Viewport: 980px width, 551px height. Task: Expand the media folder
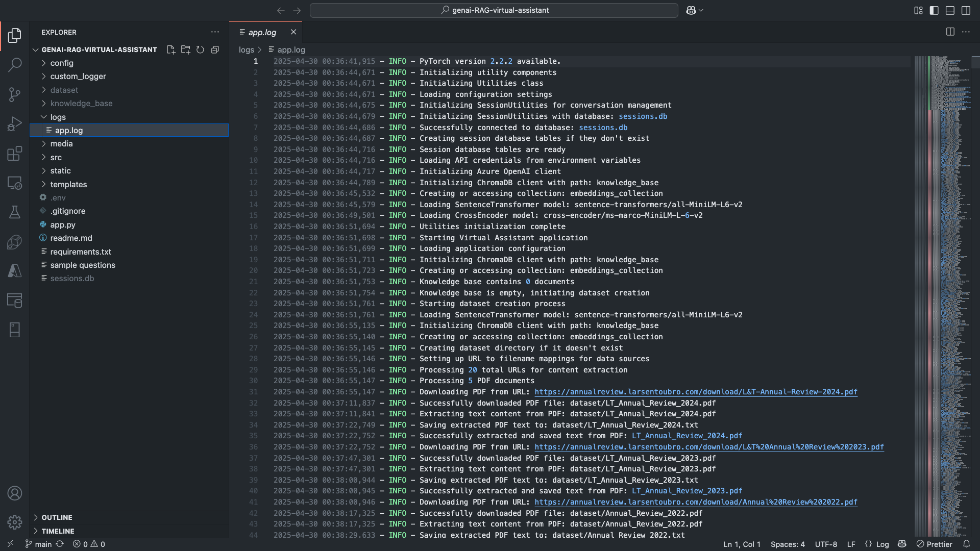click(129, 144)
